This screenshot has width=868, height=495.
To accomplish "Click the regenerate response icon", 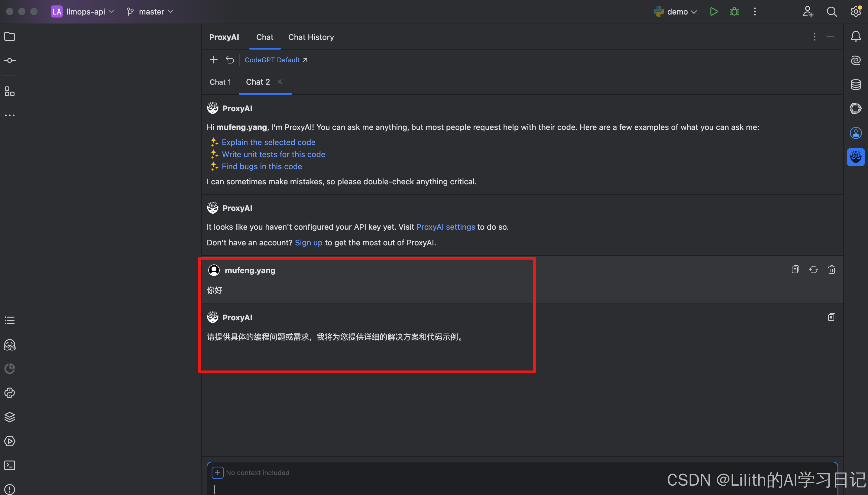I will 813,270.
